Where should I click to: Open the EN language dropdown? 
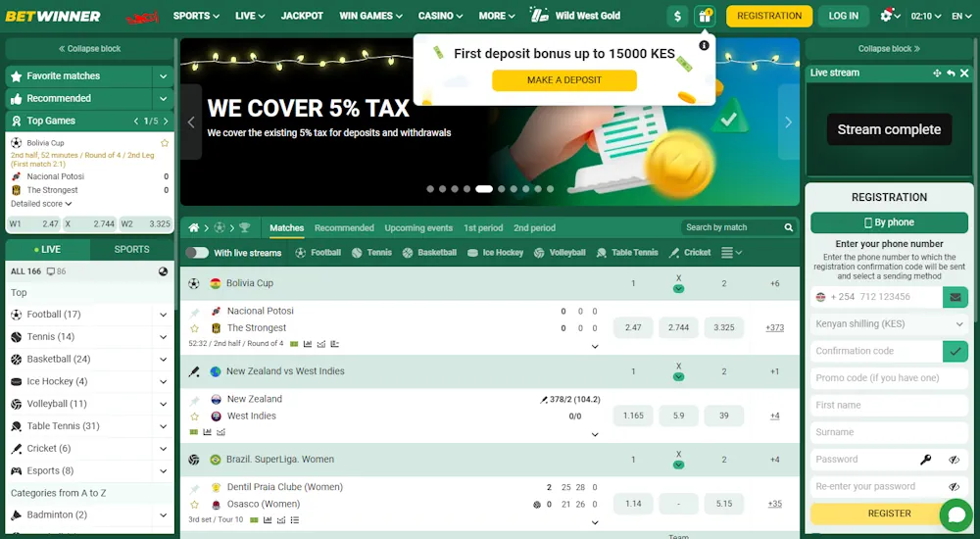click(961, 17)
